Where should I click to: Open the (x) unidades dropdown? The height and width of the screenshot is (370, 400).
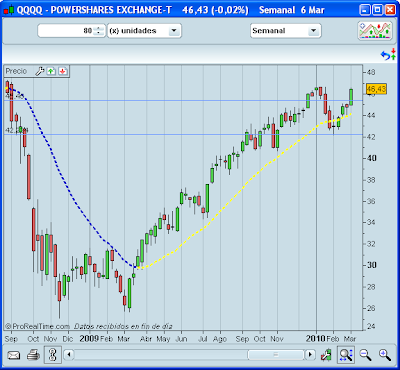[x=173, y=31]
